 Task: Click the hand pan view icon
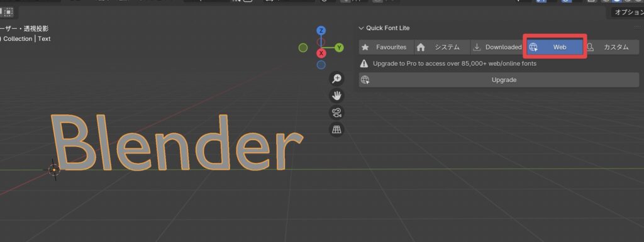pos(337,96)
